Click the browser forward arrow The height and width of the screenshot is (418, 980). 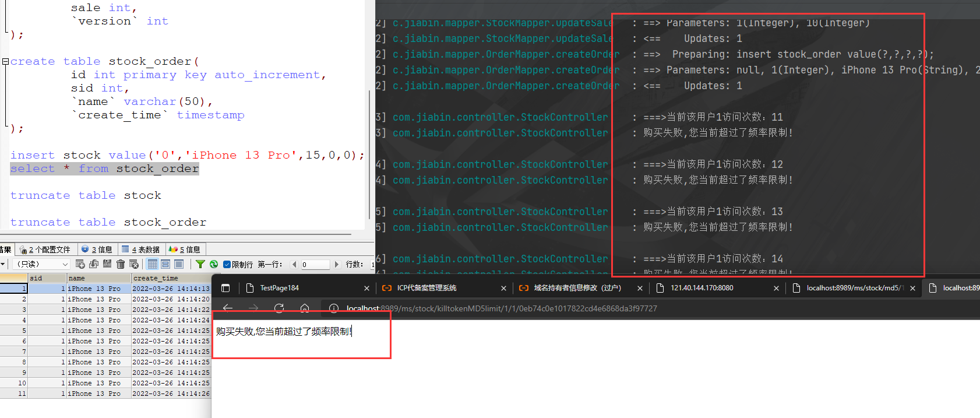coord(253,308)
